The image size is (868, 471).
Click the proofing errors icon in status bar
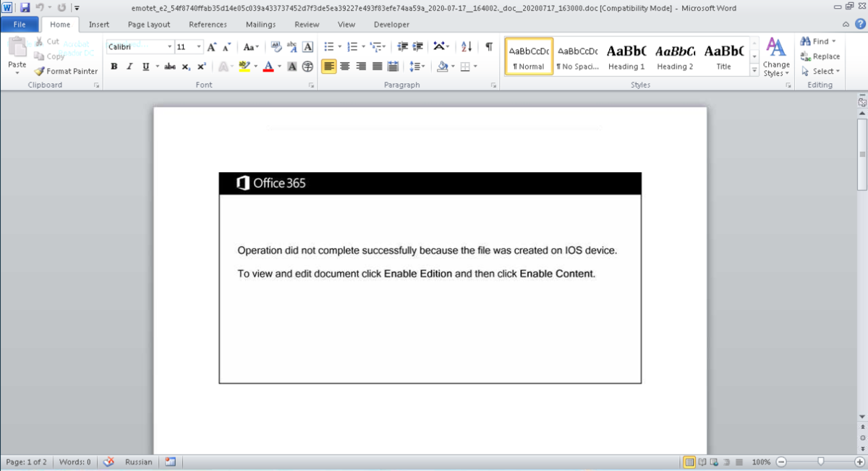pos(109,462)
